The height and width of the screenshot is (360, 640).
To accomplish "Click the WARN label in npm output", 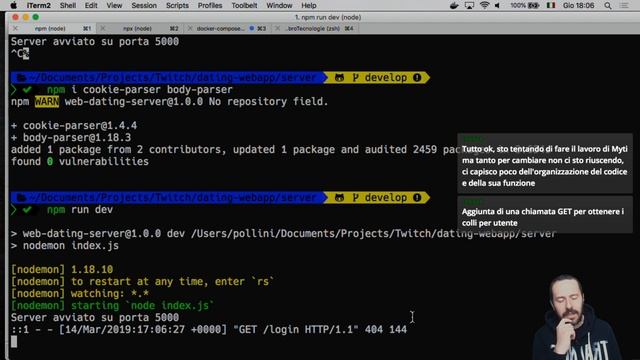I will (47, 102).
